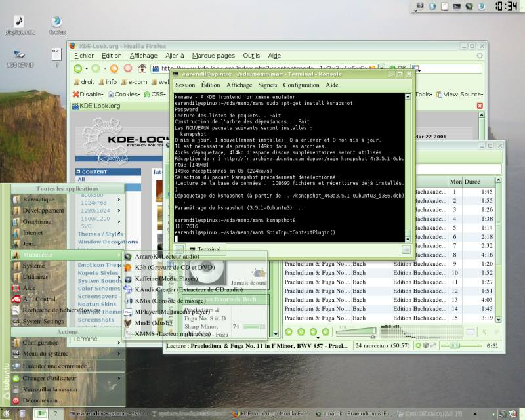Open the Signets menu in Konsole
Viewport: 525px width, 420px height.
click(x=268, y=85)
